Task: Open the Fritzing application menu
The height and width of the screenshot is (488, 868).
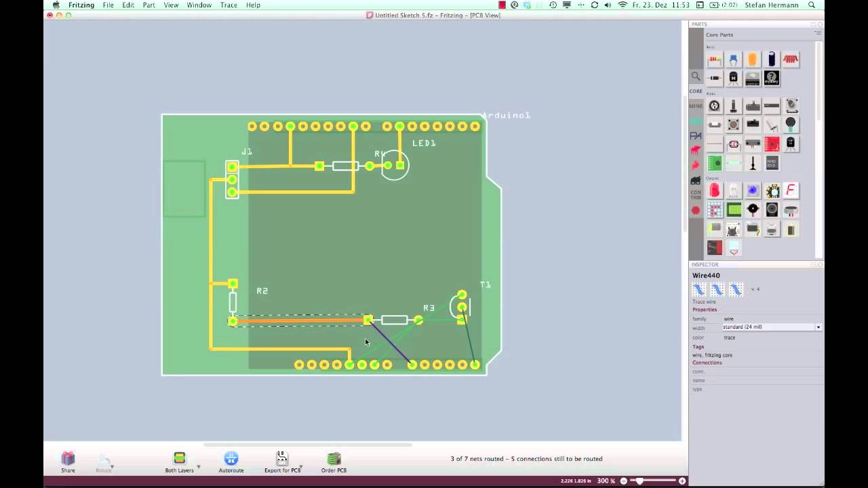Action: [81, 5]
